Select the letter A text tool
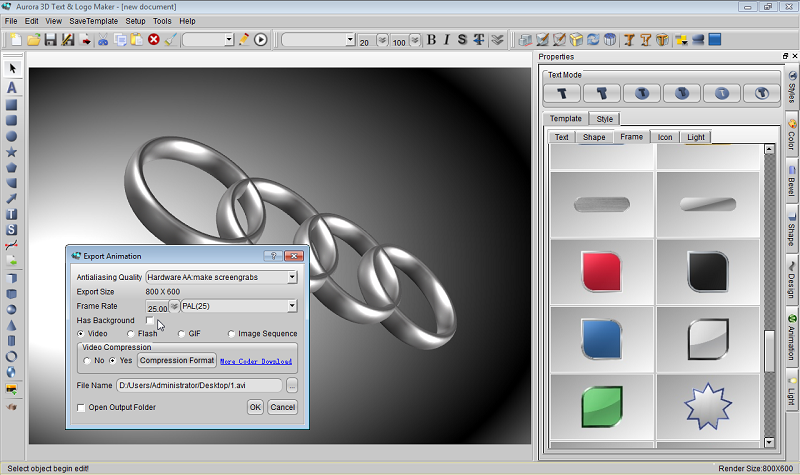Screen dimensions: 800x475 point(12,87)
